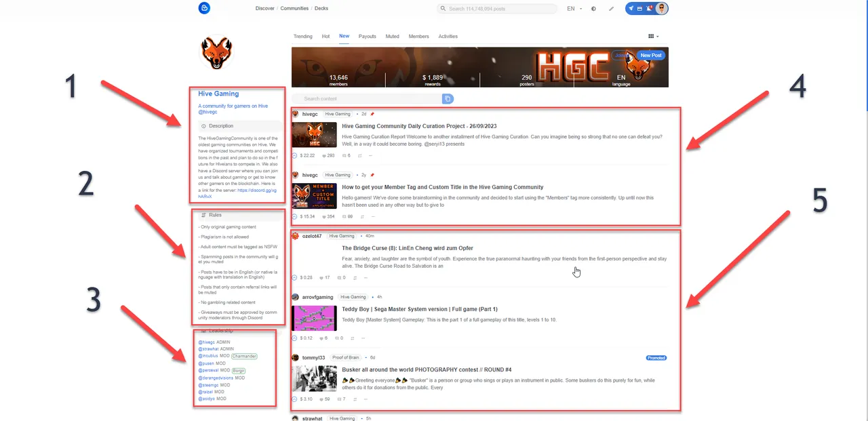
Task: Toggle the dark/light theme icon
Action: (594, 9)
